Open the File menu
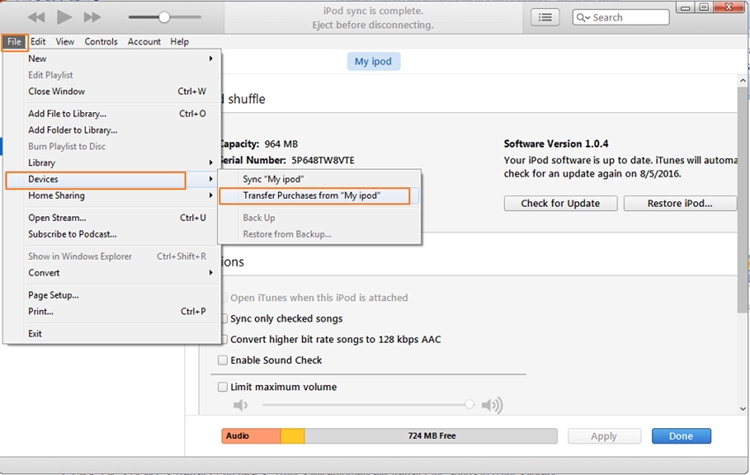 [x=14, y=42]
